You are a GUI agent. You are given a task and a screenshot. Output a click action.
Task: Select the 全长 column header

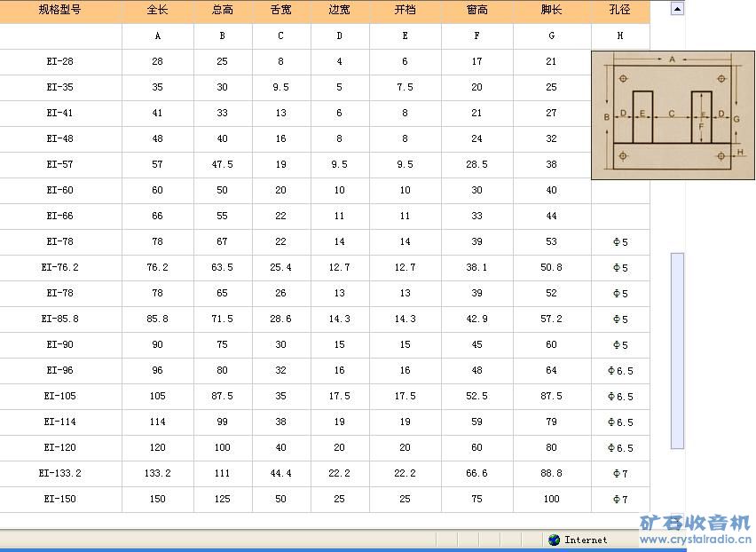coord(157,11)
